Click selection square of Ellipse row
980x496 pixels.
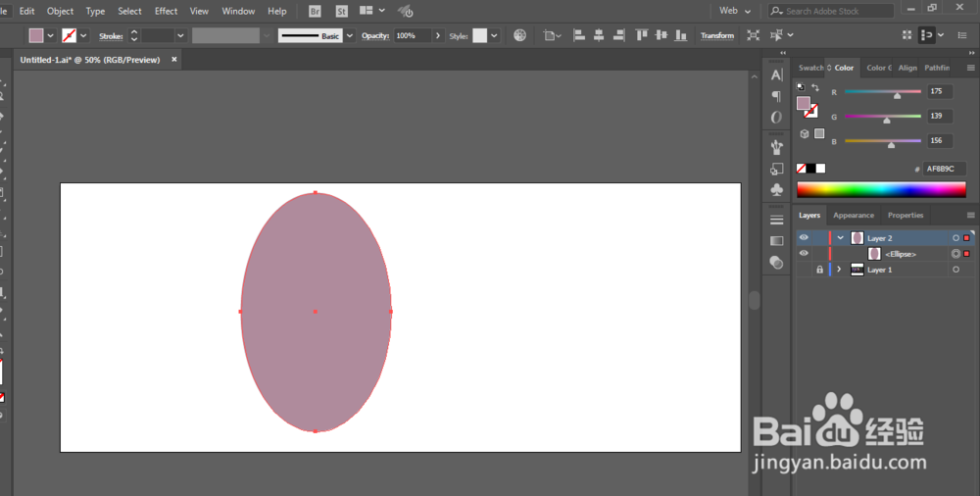967,254
